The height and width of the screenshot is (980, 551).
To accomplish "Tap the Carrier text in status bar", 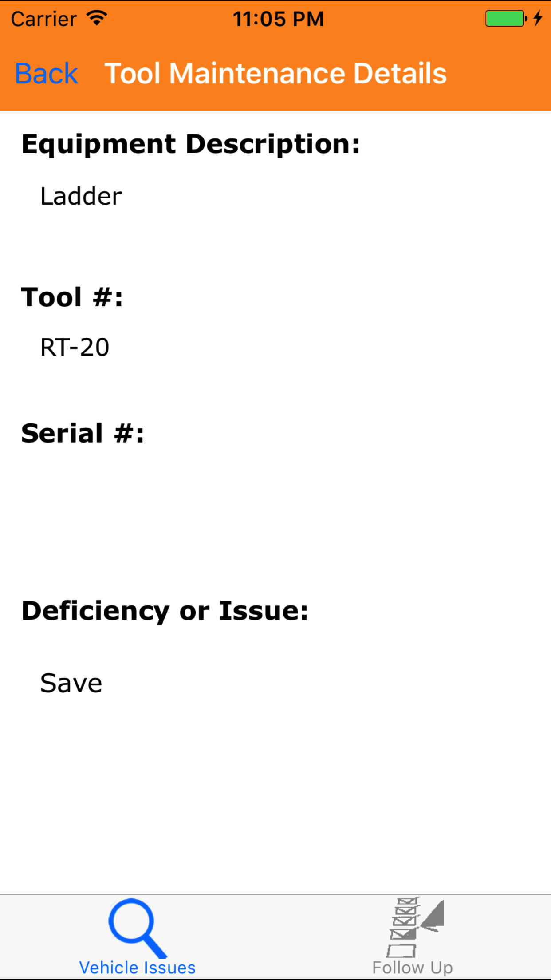I will click(43, 19).
